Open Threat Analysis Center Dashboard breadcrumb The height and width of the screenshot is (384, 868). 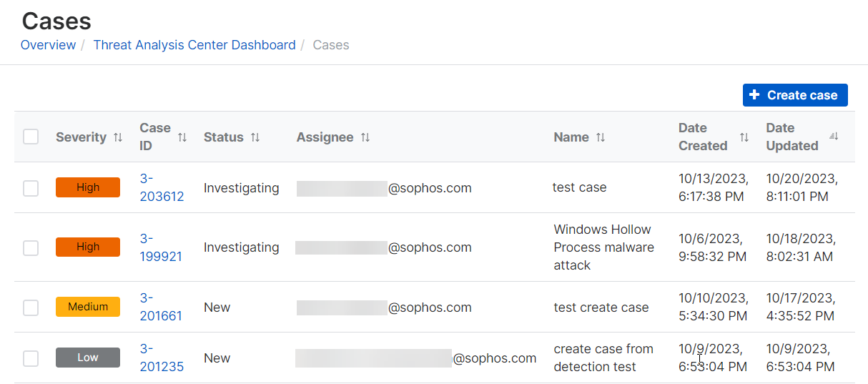(x=194, y=45)
